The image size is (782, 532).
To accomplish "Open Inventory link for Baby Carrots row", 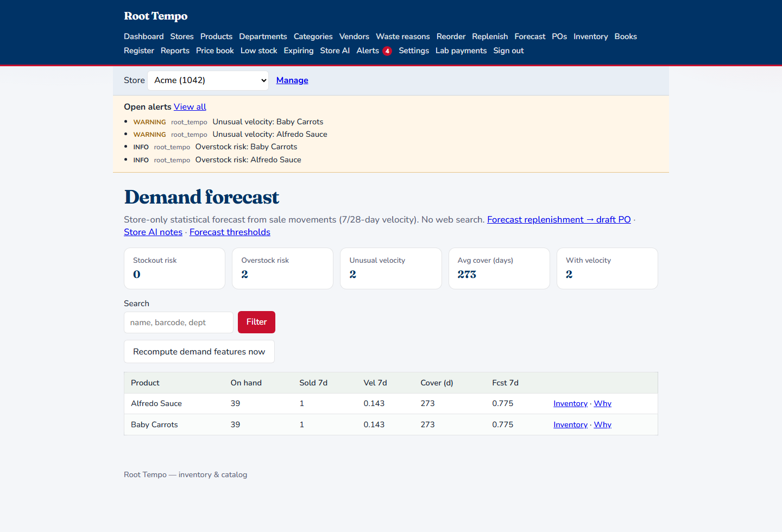I will [570, 425].
